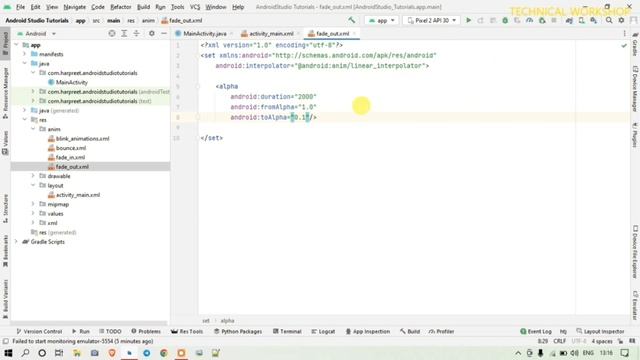Select fade_in.xml in project tree
Image resolution: width=640 pixels, height=360 pixels.
[70, 157]
